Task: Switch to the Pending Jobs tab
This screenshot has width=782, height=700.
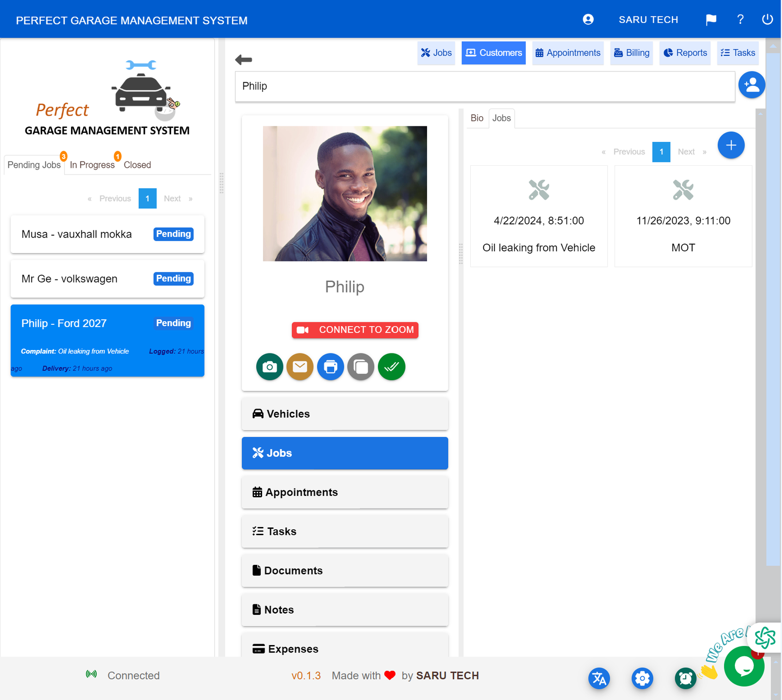Action: (x=34, y=165)
